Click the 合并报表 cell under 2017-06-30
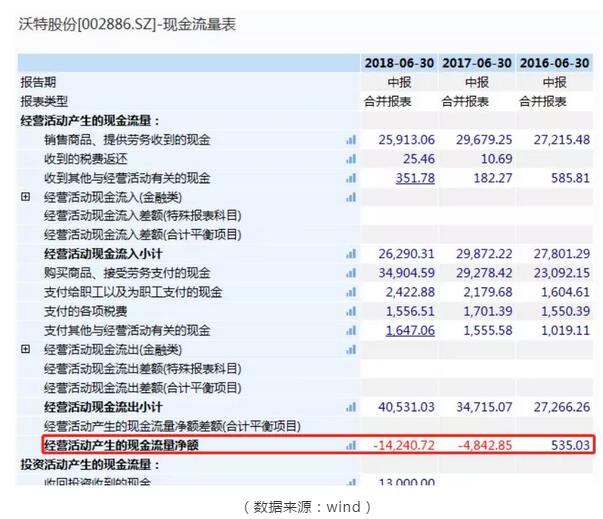The image size is (603, 519). click(x=465, y=101)
